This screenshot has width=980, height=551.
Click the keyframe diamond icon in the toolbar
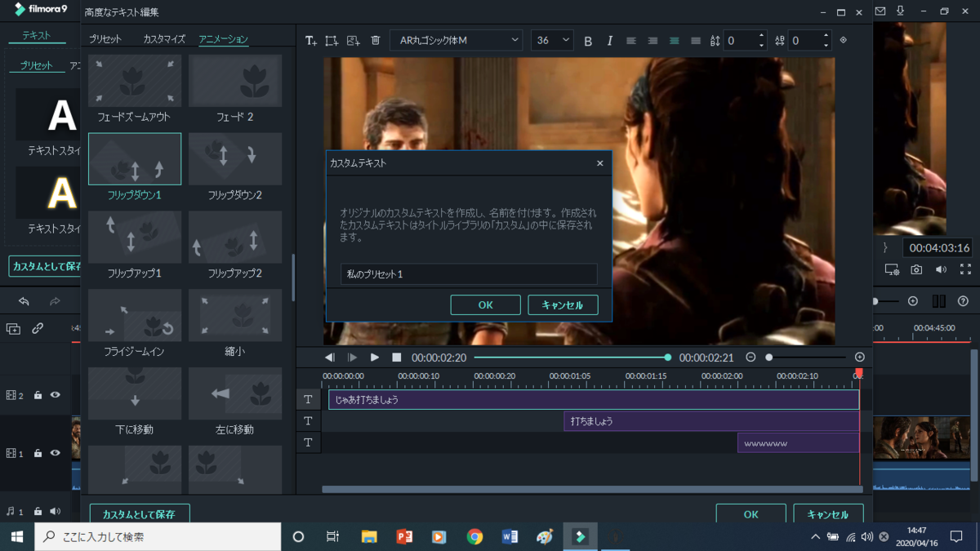844,40
